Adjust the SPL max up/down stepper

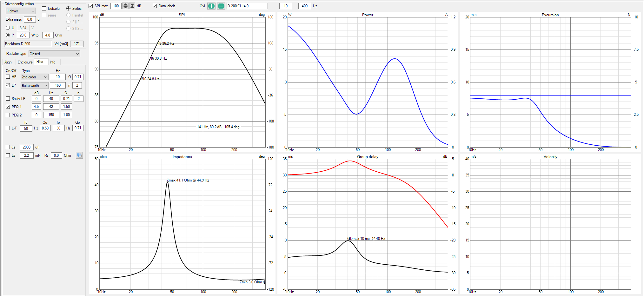pos(125,6)
